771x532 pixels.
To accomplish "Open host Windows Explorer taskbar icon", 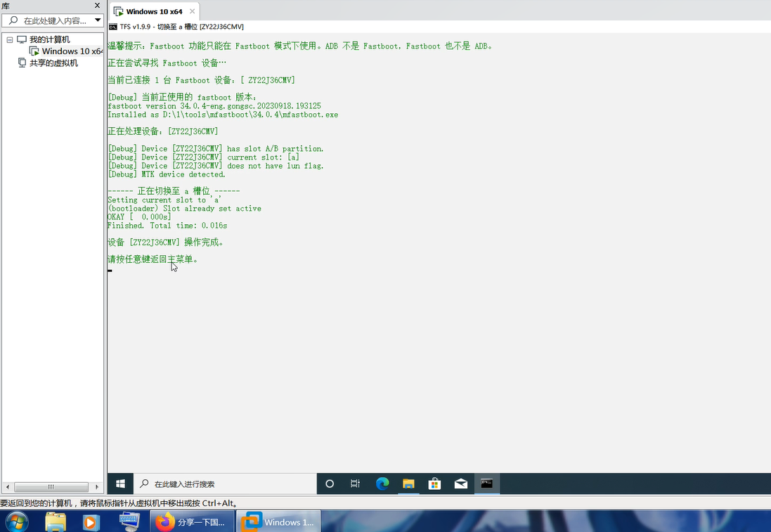I will (x=56, y=521).
